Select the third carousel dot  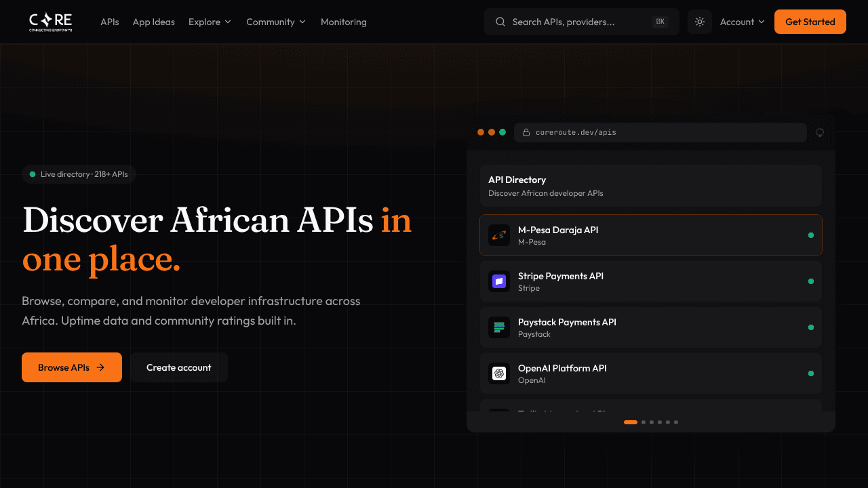pyautogui.click(x=652, y=422)
